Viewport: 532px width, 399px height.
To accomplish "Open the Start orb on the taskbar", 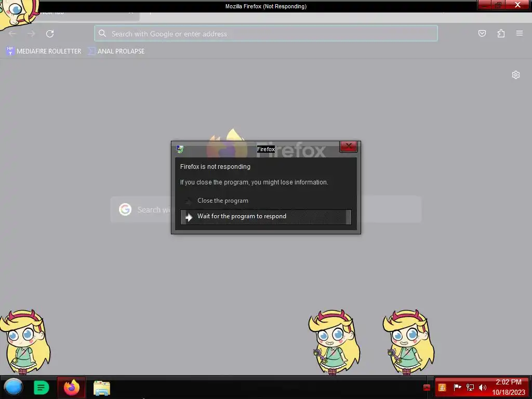I will (13, 387).
